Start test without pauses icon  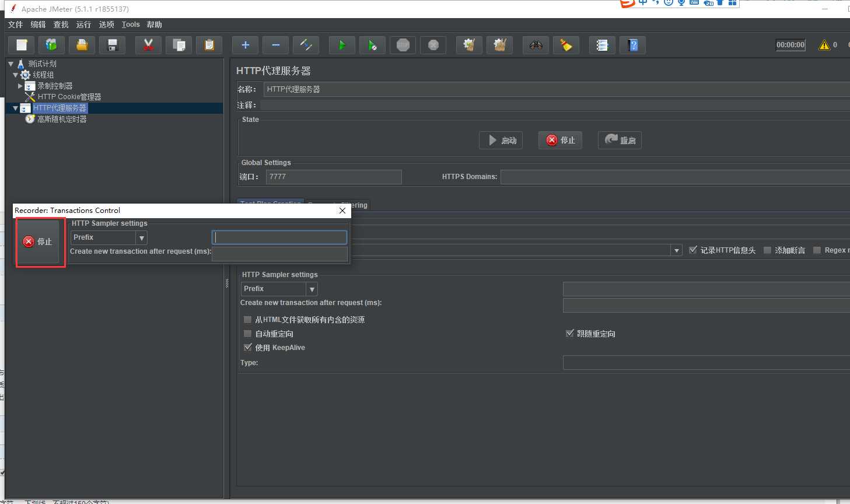372,45
